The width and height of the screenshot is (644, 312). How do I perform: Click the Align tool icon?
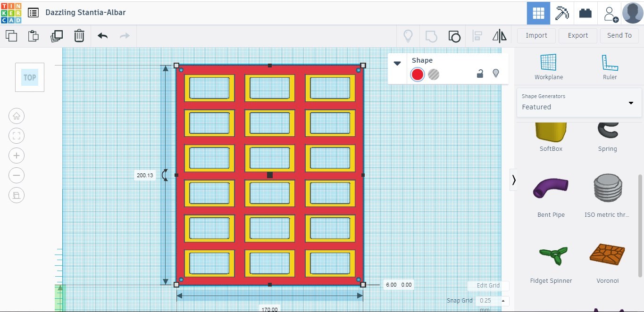point(477,36)
